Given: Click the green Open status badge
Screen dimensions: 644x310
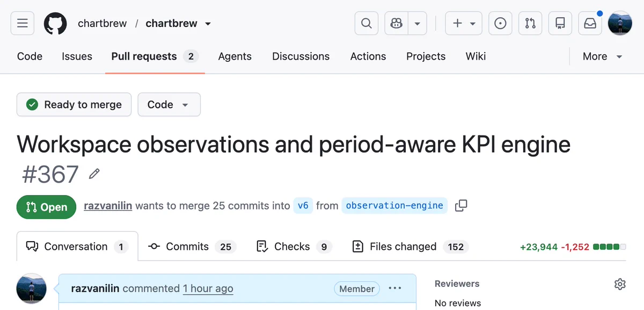Looking at the screenshot, I should (46, 207).
